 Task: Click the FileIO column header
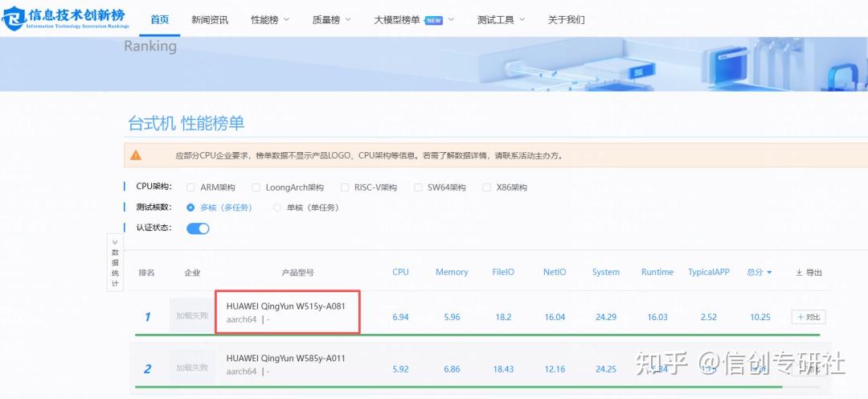click(x=503, y=272)
